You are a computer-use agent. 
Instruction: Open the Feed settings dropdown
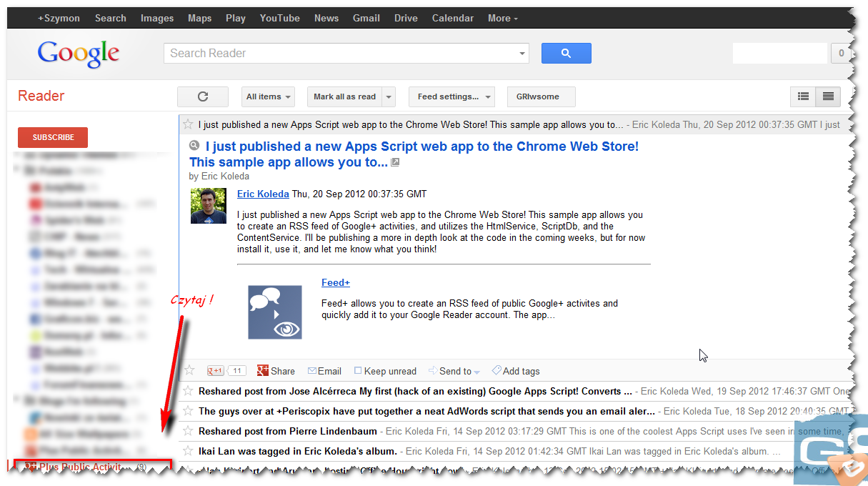point(452,96)
